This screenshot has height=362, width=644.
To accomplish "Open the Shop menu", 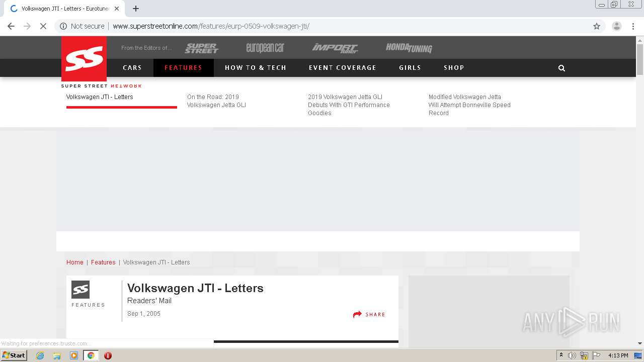I will pyautogui.click(x=454, y=68).
